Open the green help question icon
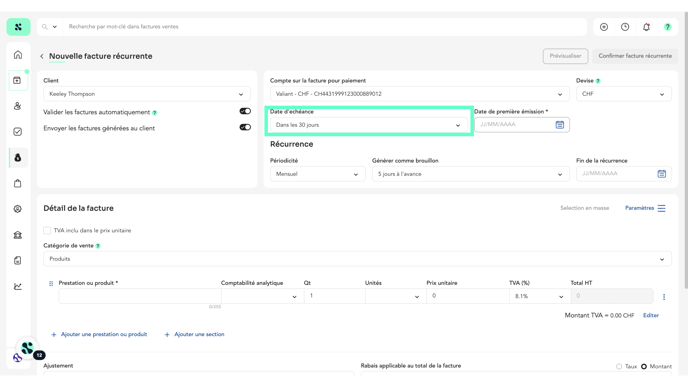 [x=667, y=27]
